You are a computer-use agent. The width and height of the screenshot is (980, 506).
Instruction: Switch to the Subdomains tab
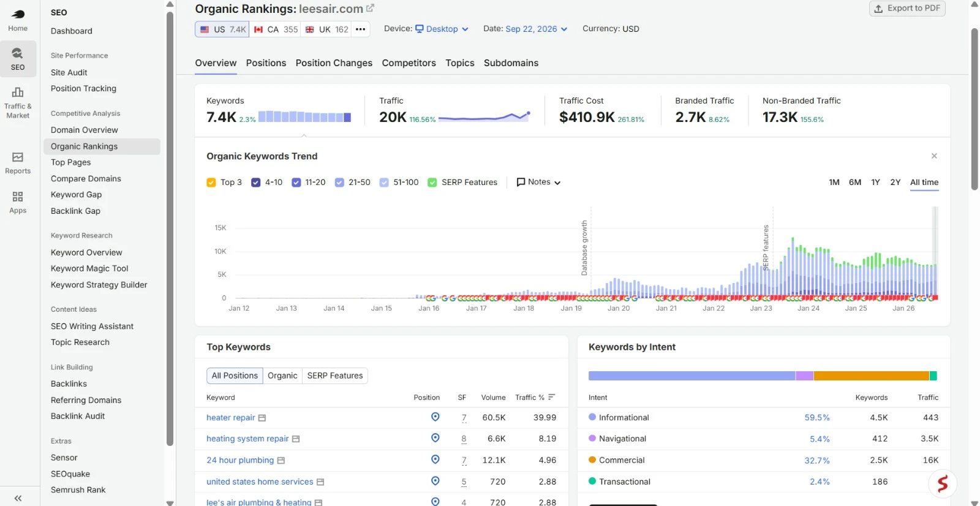(511, 63)
